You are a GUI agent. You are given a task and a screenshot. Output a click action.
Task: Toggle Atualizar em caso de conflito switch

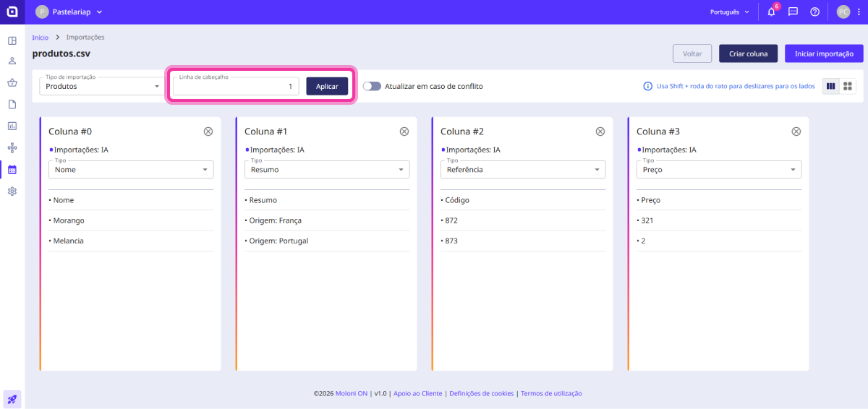(x=372, y=86)
